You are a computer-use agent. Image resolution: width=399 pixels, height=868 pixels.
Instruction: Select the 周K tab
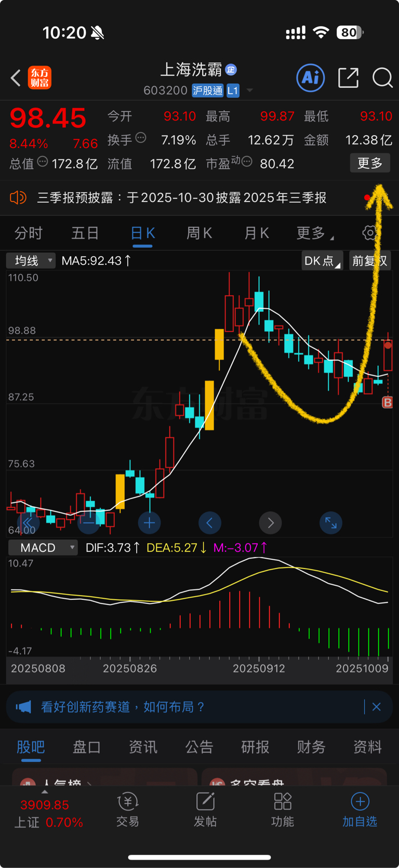(199, 233)
